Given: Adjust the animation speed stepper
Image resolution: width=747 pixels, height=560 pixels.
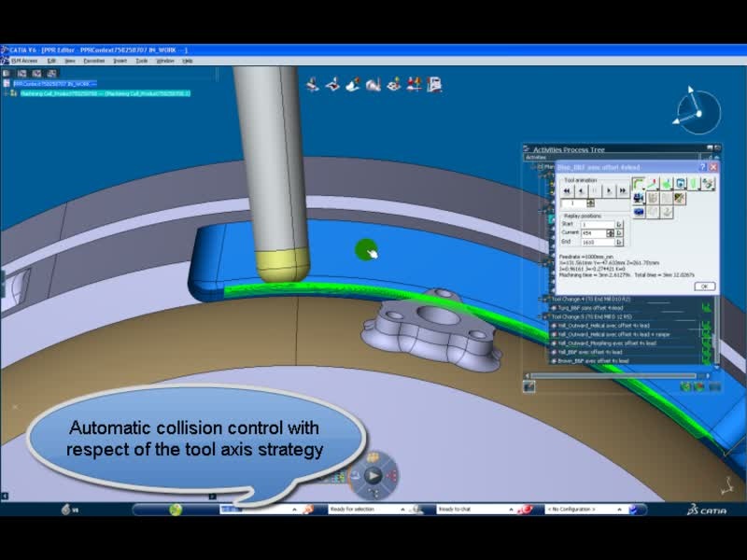Looking at the screenshot, I should (x=591, y=203).
